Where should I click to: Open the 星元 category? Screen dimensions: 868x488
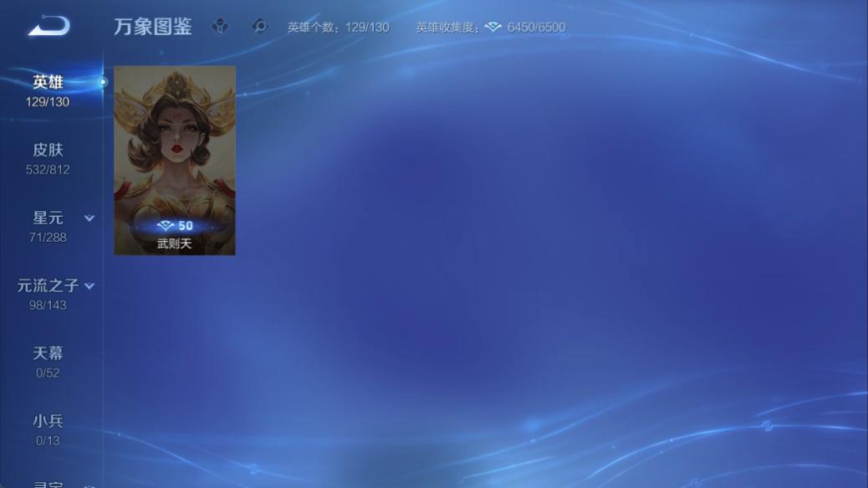[x=48, y=226]
